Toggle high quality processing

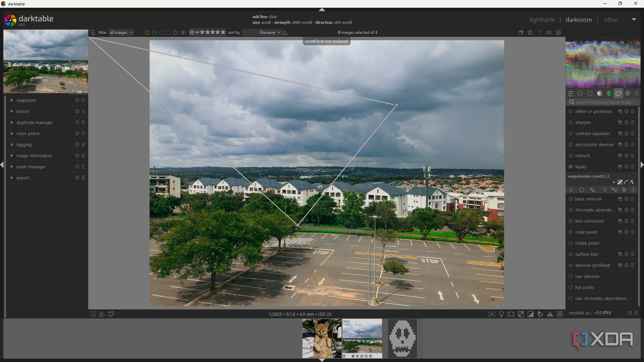pyautogui.click(x=511, y=314)
